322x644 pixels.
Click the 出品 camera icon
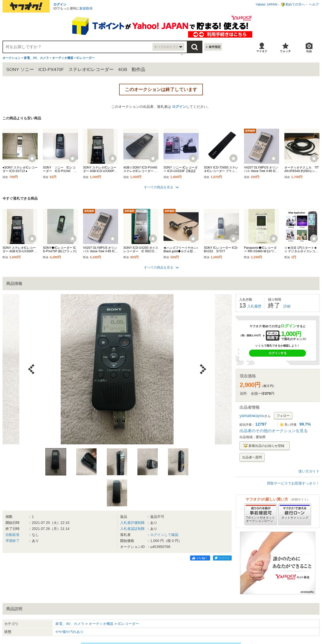pos(309,47)
